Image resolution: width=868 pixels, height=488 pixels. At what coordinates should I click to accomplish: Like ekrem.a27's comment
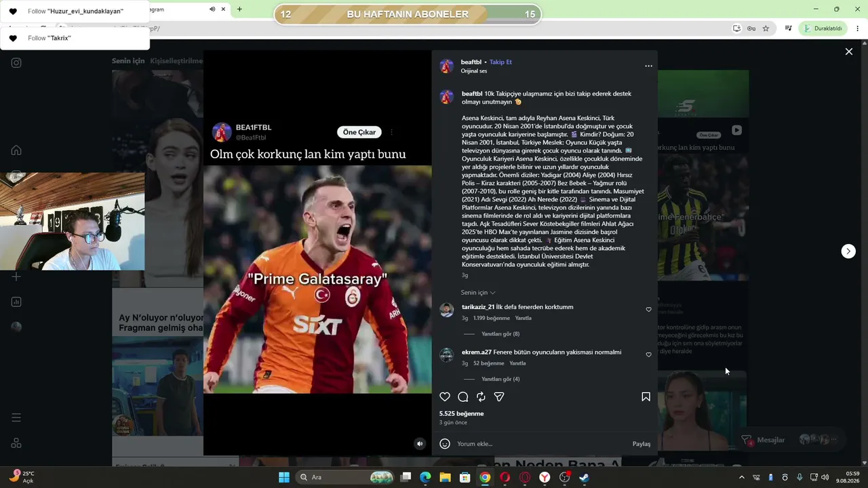[x=648, y=355]
